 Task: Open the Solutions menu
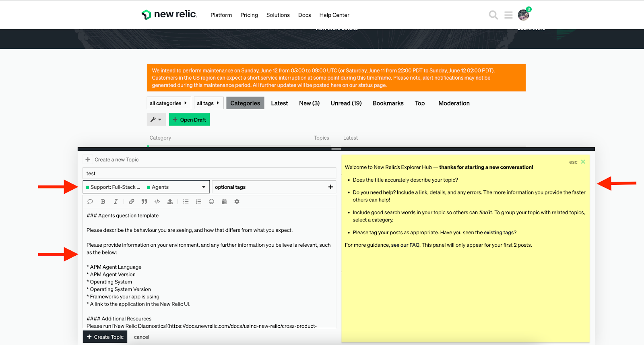[278, 15]
